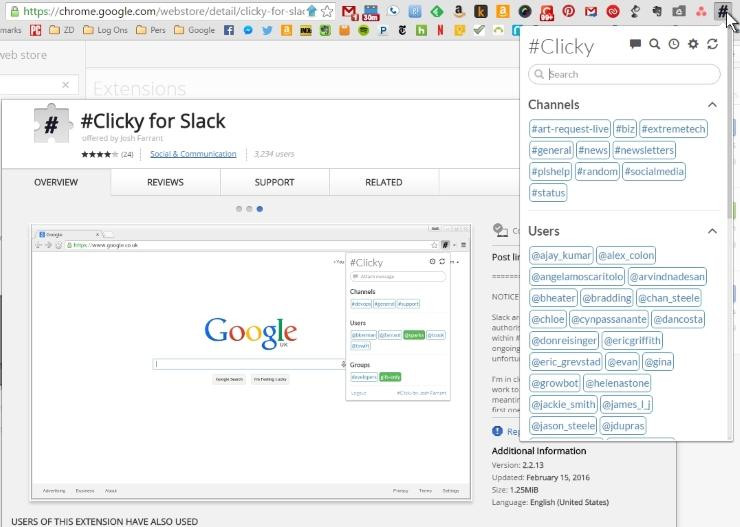Open the Google bookmarks folder

194,30
